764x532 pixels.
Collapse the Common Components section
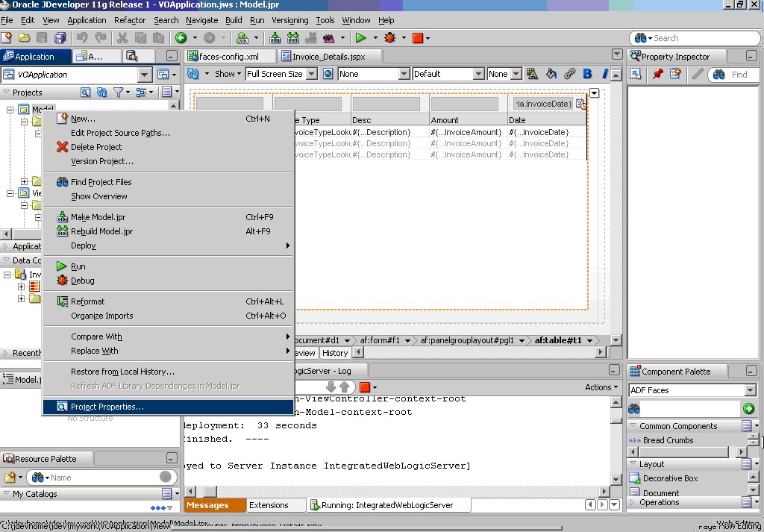[x=633, y=426]
